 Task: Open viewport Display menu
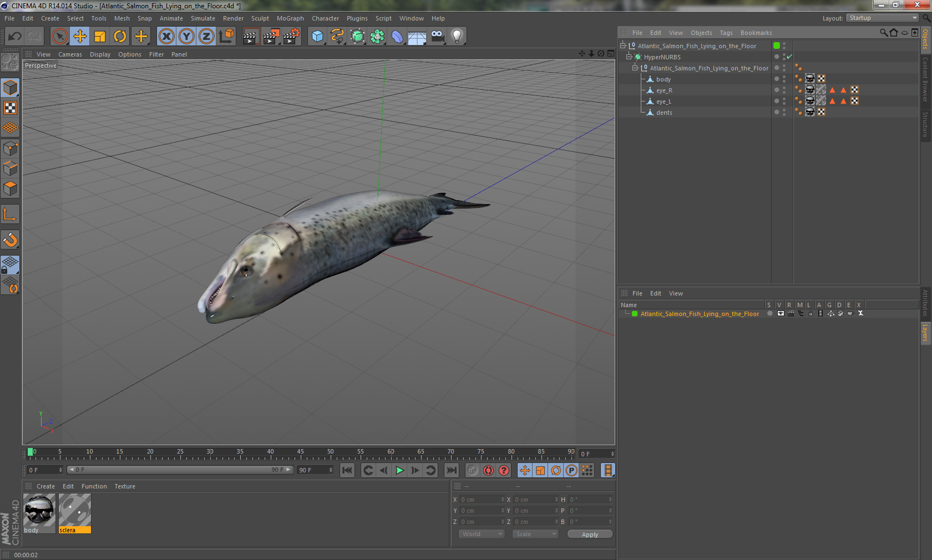click(x=100, y=54)
